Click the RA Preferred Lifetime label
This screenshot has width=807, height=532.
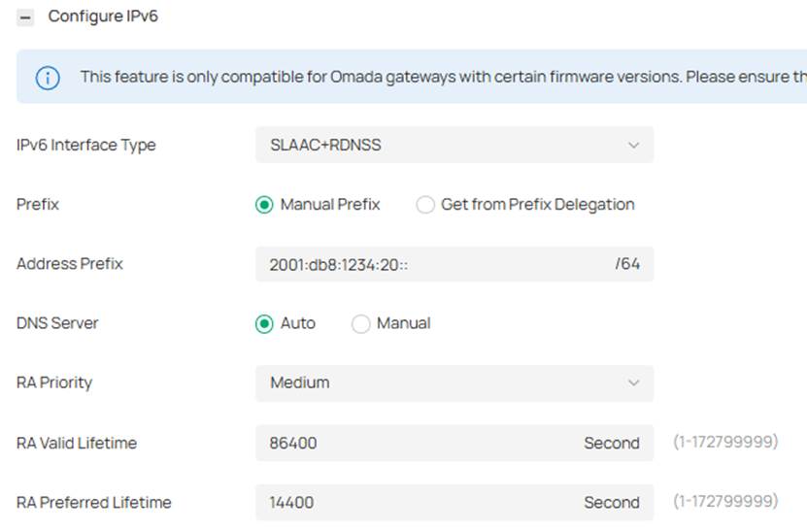93,503
